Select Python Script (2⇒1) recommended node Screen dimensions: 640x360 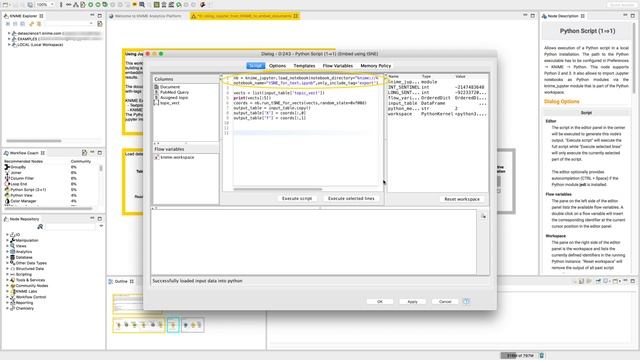[28, 190]
